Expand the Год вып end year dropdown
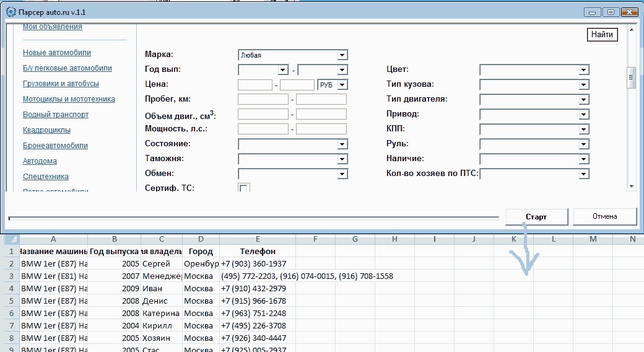The image size is (644, 352). click(x=342, y=70)
